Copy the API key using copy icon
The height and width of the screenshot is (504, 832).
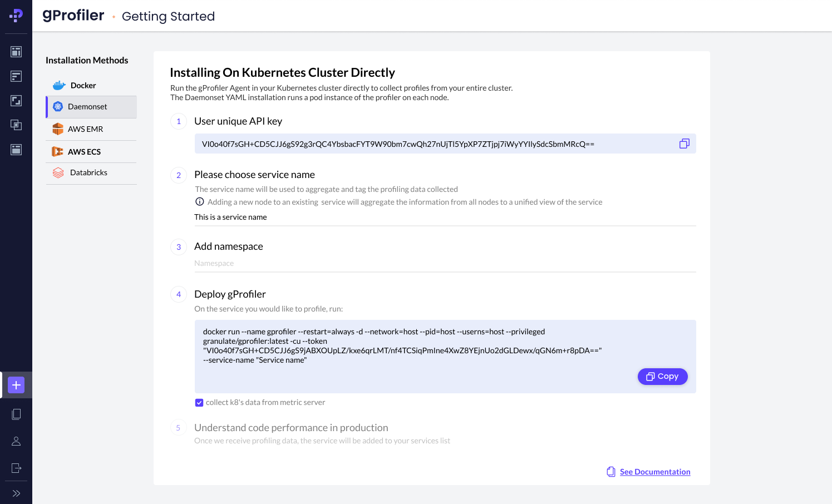[684, 144]
